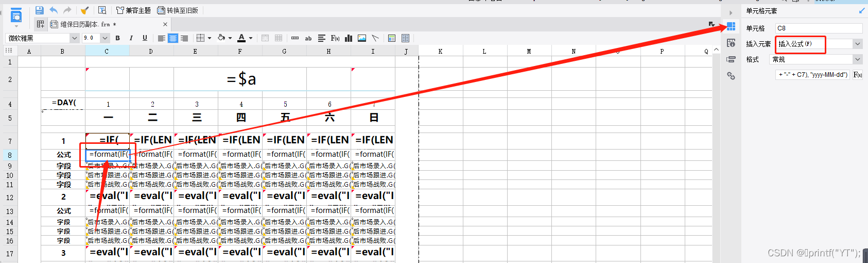
Task: Insert image icon in toolbar
Action: 362,38
